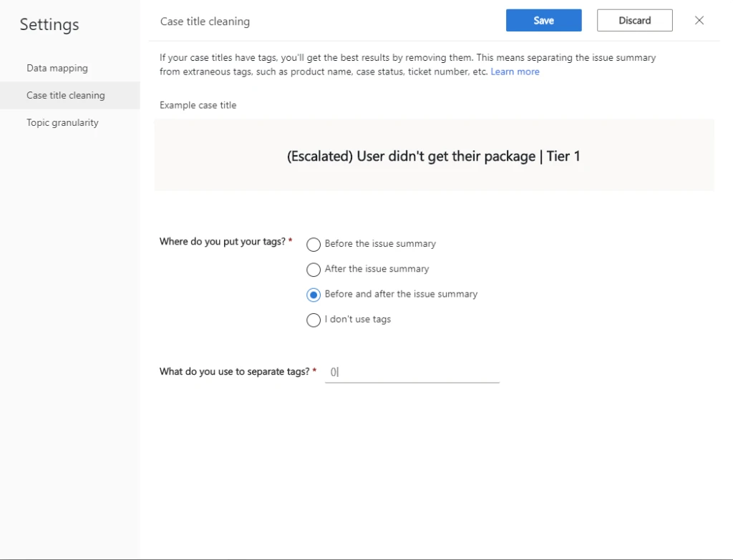The image size is (733, 560).
Task: Select "I don't use tags" option
Action: point(314,320)
